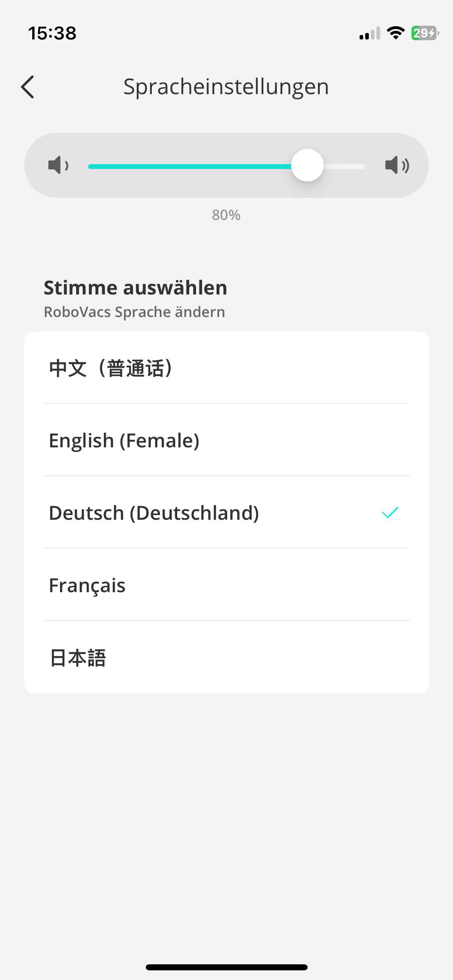This screenshot has height=980, width=453.
Task: Tap the Spracheinstellungen page title
Action: click(226, 86)
